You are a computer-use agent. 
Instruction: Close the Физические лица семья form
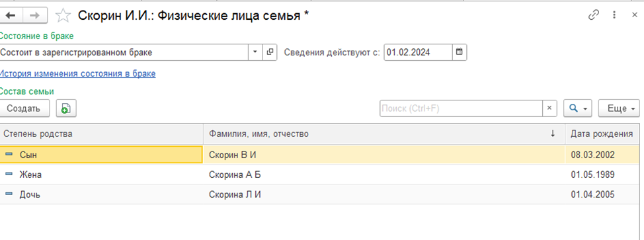tap(634, 15)
